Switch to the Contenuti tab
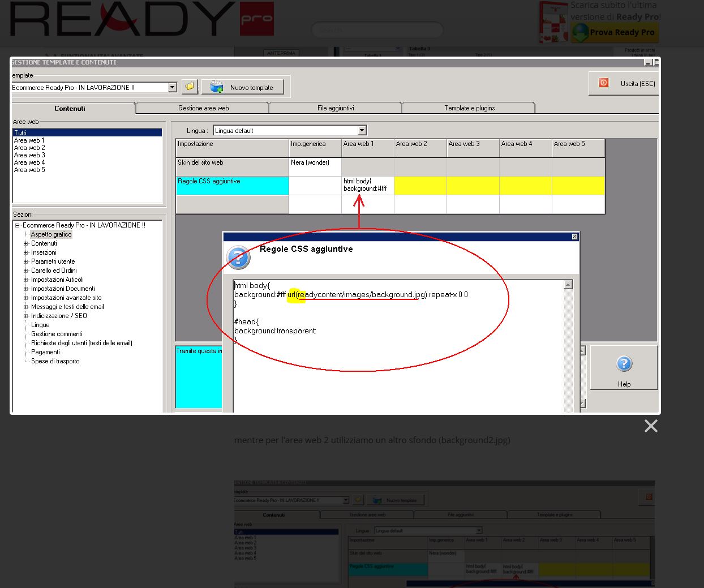704x588 pixels. pyautogui.click(x=70, y=108)
